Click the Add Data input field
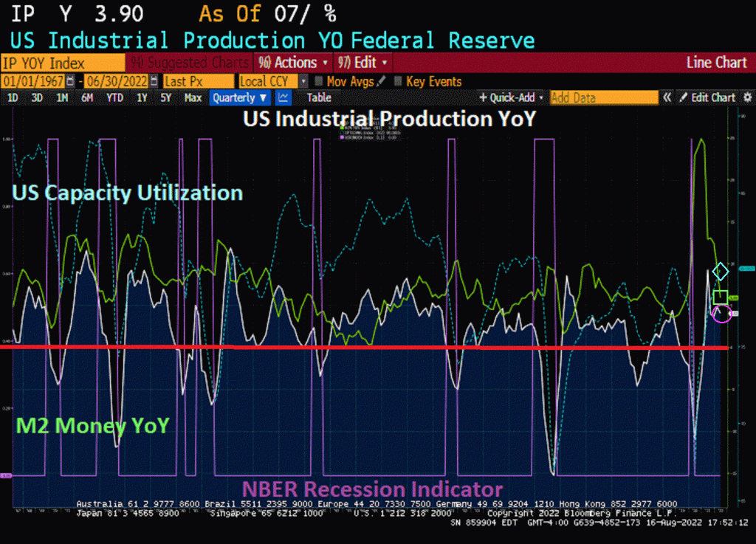This screenshot has height=544, width=756. 603,97
